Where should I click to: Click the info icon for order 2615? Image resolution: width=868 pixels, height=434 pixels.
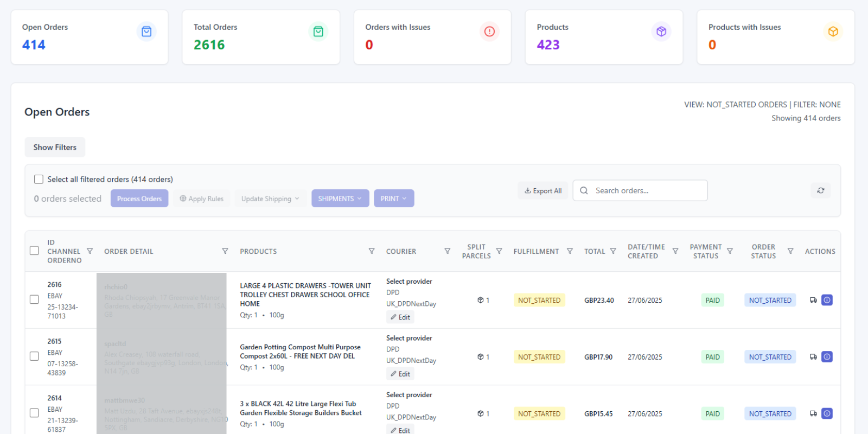tap(827, 357)
